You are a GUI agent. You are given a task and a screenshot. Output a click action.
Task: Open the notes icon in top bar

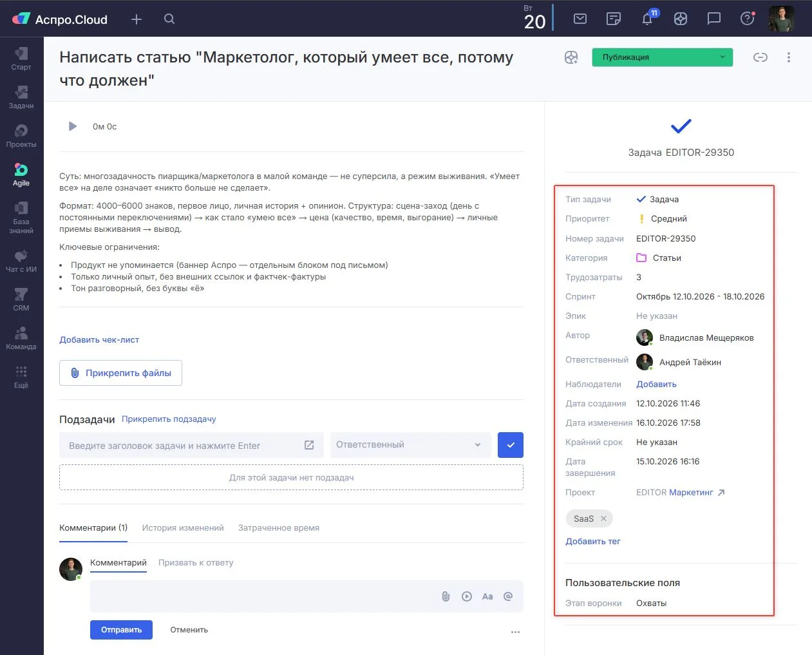click(614, 19)
